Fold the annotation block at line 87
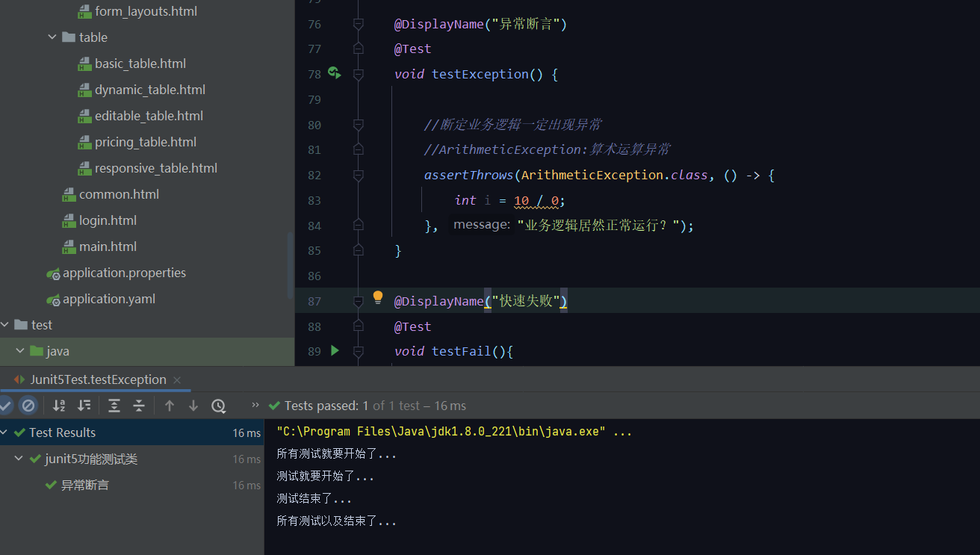The height and width of the screenshot is (555, 980). [358, 301]
